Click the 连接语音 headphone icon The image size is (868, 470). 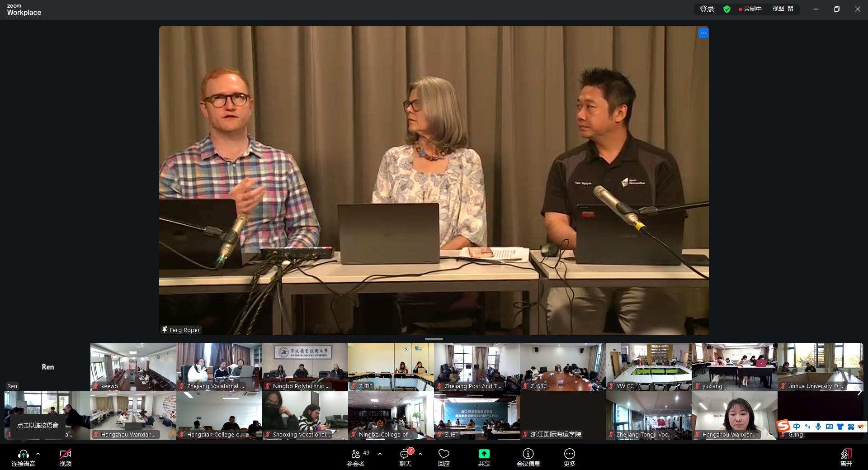click(24, 454)
